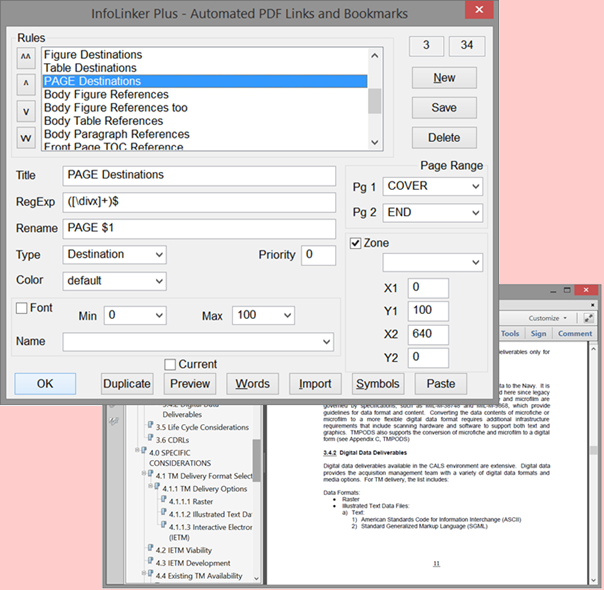The image size is (604, 590).
Task: Select the Body Figure References too rule
Action: coord(205,107)
